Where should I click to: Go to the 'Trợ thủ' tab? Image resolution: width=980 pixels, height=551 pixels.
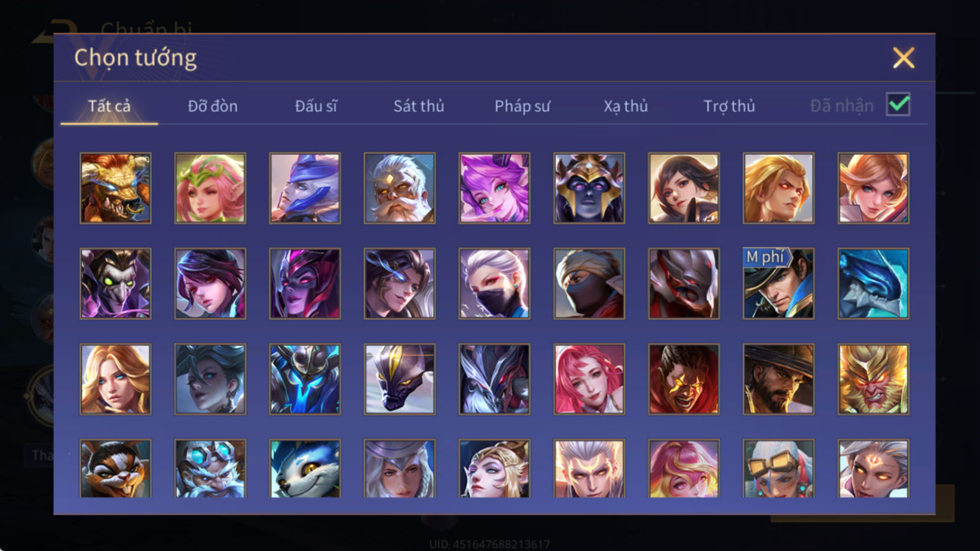(729, 106)
